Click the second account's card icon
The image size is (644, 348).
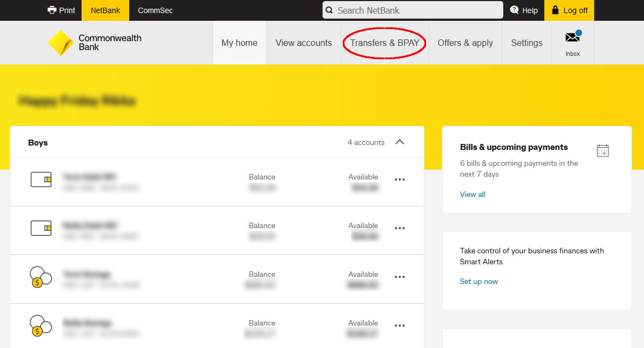tap(41, 228)
